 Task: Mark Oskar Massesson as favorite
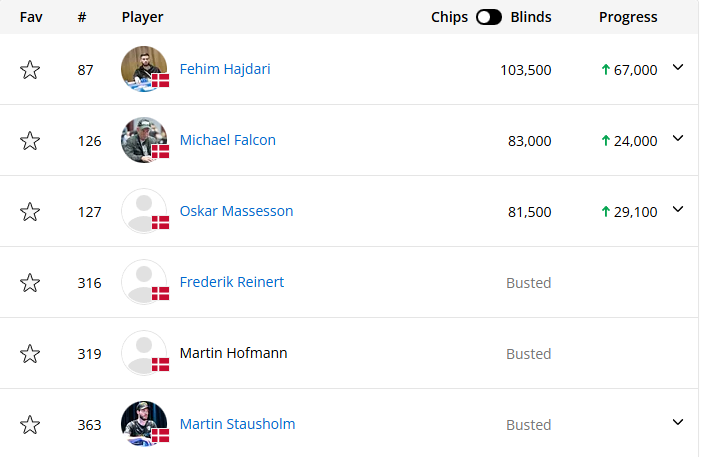(30, 212)
